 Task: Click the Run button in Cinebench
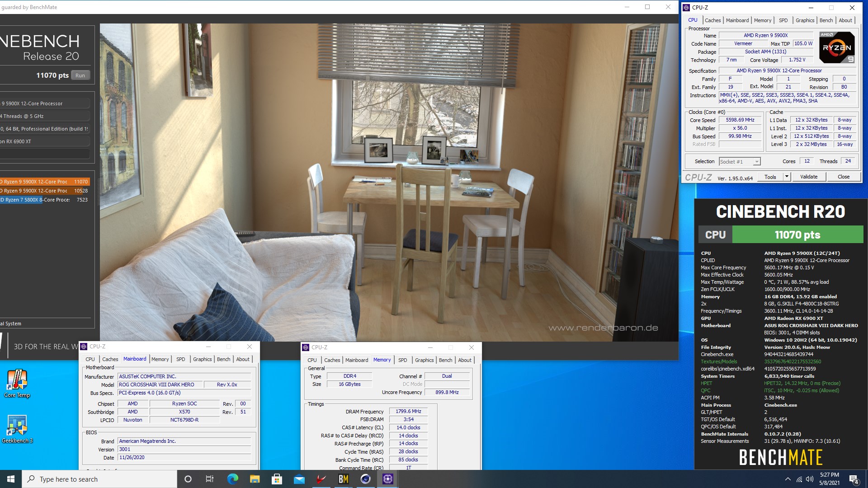[80, 75]
